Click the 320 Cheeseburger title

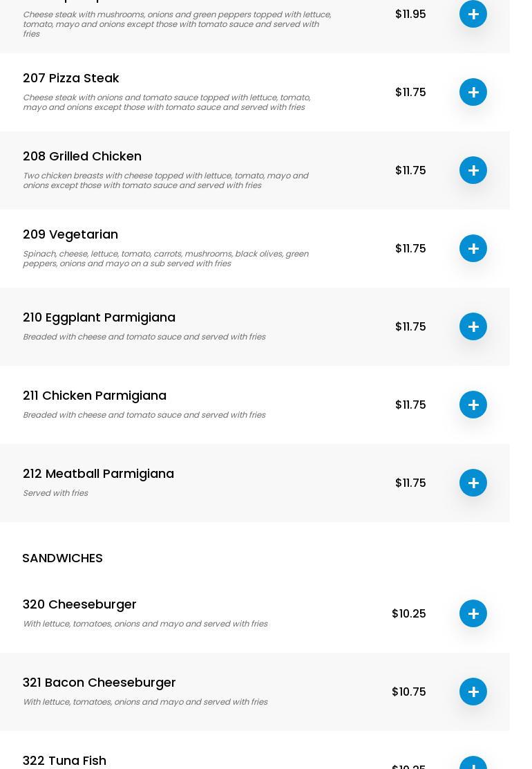(x=79, y=604)
